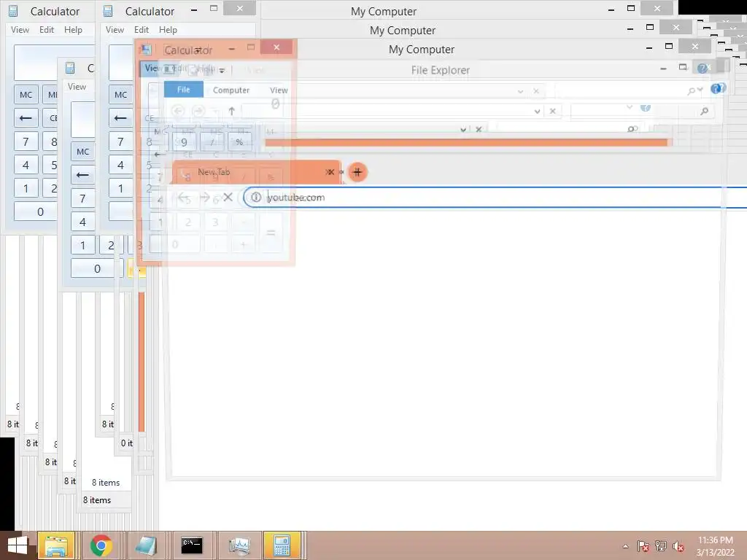This screenshot has height=560, width=747.
Task: Open notebook app icon on taskbar
Action: tap(146, 545)
